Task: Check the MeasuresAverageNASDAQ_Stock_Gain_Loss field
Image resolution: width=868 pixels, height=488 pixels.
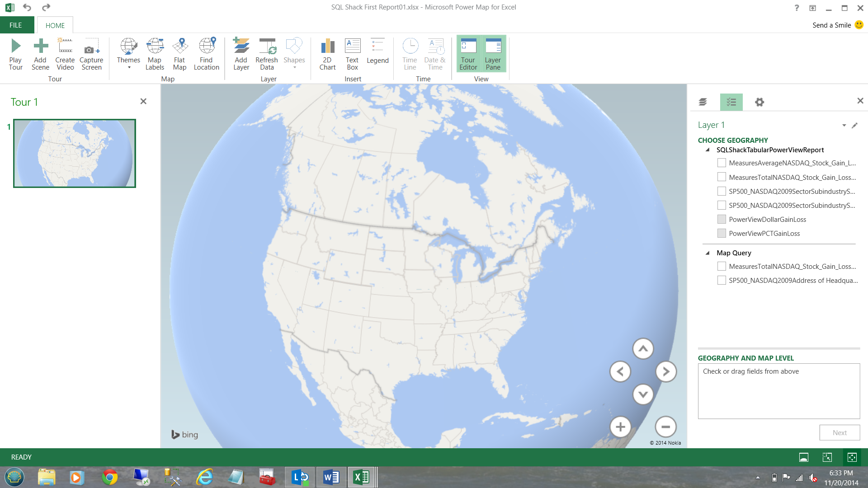Action: point(722,163)
